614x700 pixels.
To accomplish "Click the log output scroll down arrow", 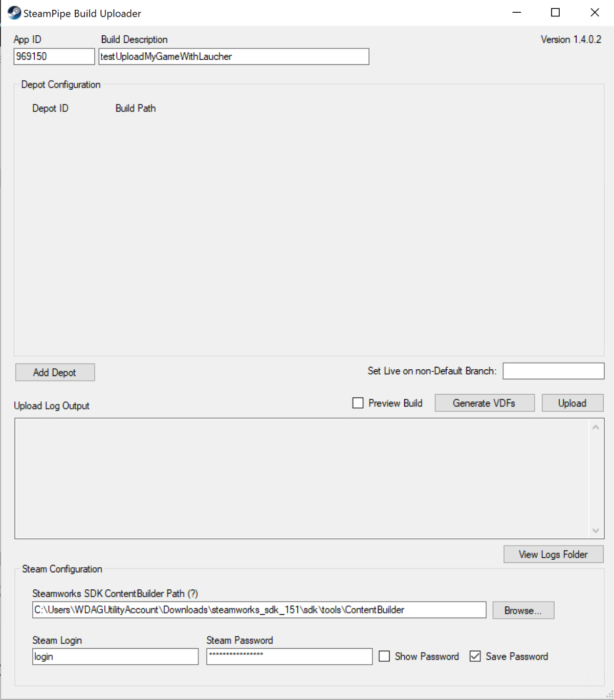I will pyautogui.click(x=596, y=531).
